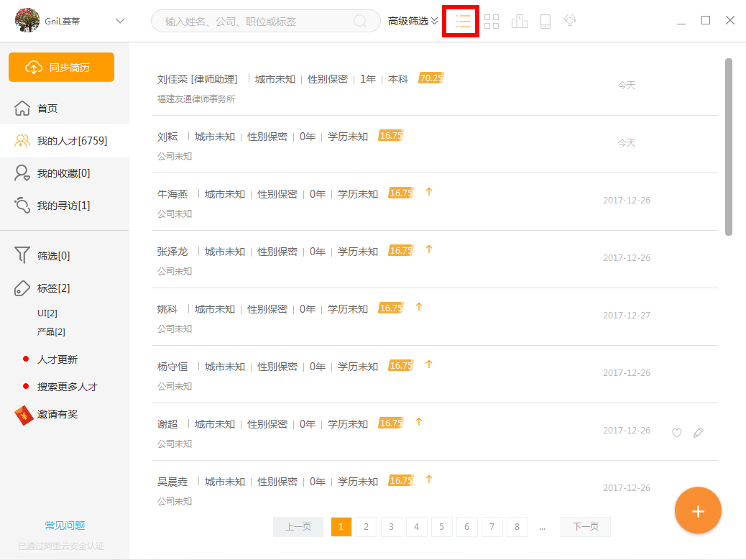Open the mobile phone icon in toolbar

click(545, 22)
